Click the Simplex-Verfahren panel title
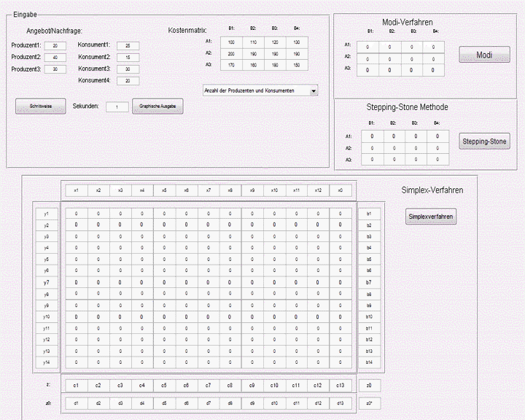Viewport: 525px width, 420px height. [432, 190]
